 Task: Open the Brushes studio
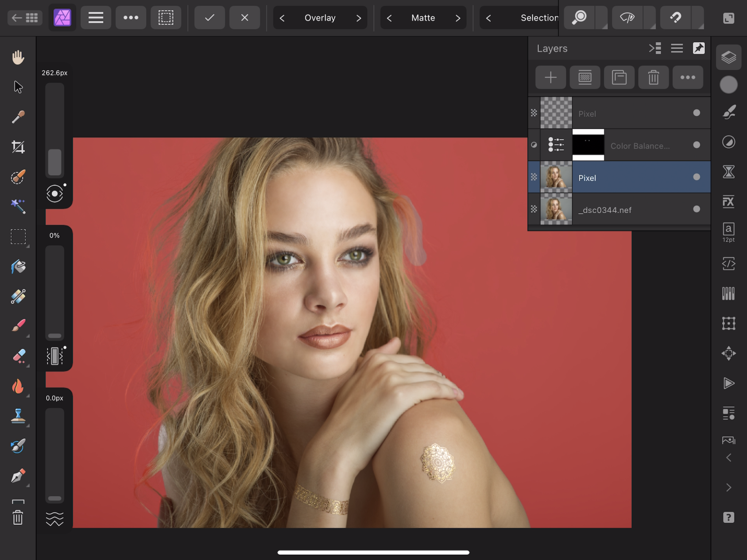(728, 113)
